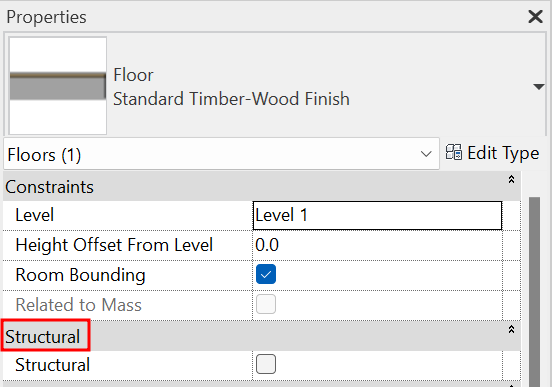552x387 pixels.
Task: Open the Floors (1) filter dropdown
Action: [x=221, y=154]
